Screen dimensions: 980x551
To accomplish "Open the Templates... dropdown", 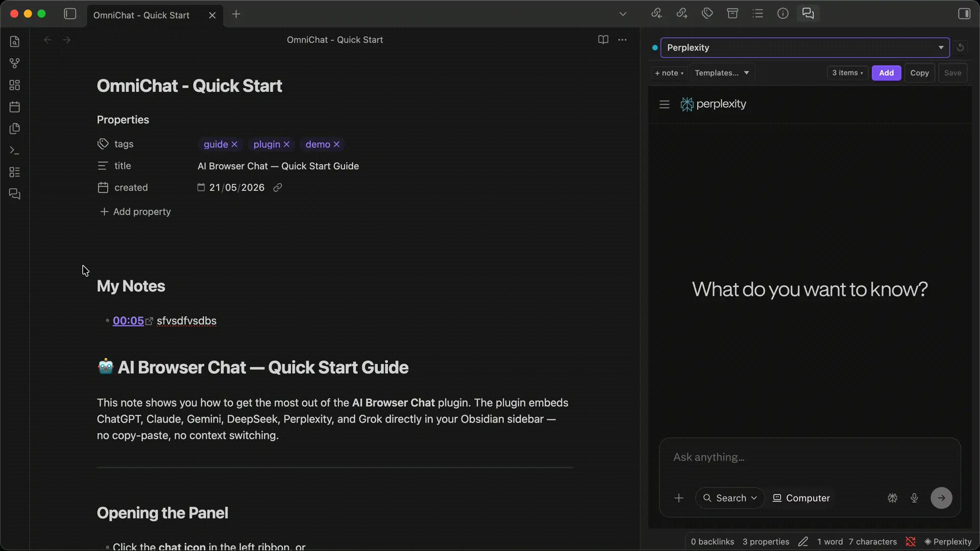I will pyautogui.click(x=722, y=73).
